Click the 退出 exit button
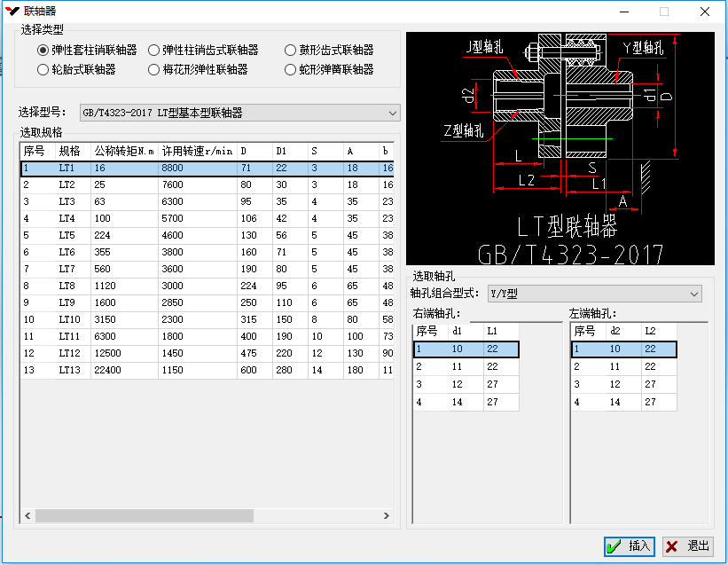Image resolution: width=728 pixels, height=565 pixels. 688,546
